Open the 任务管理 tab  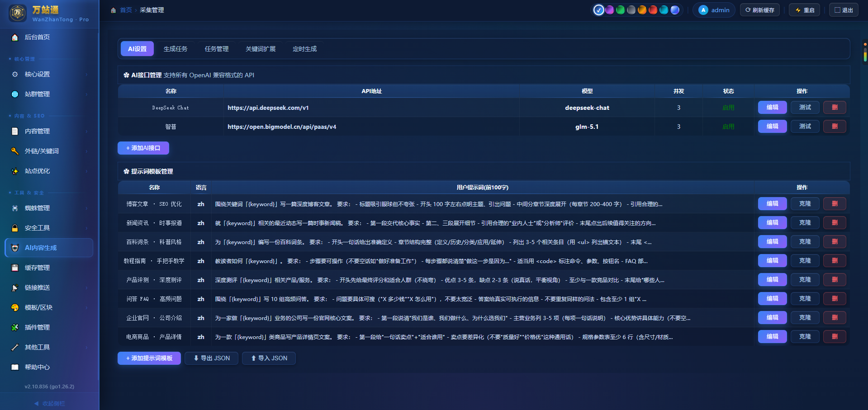click(x=217, y=49)
